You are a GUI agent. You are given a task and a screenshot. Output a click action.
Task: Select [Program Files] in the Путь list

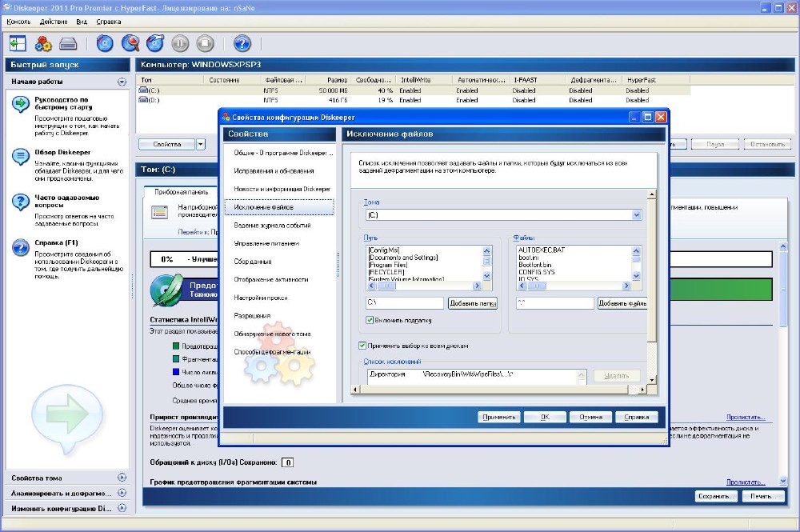388,265
